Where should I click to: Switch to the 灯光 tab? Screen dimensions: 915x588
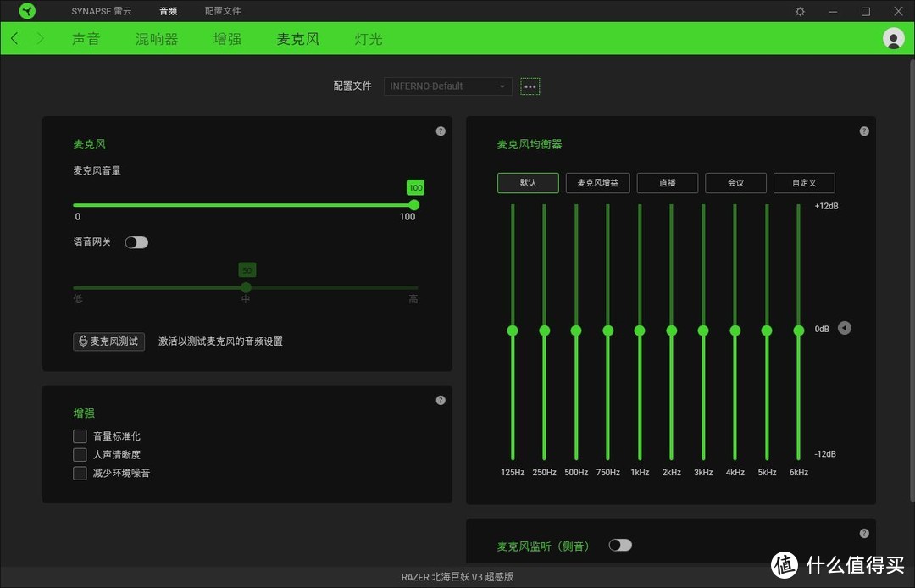coord(368,38)
